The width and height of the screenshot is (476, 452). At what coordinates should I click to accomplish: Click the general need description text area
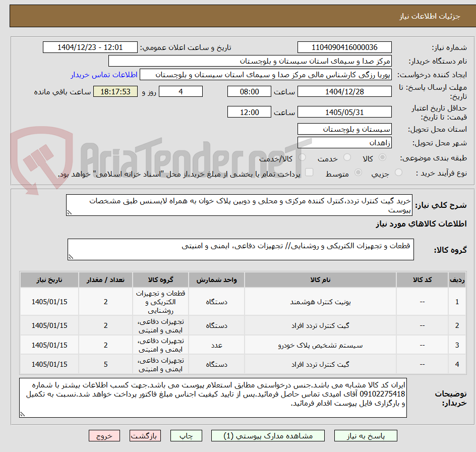[x=239, y=205]
